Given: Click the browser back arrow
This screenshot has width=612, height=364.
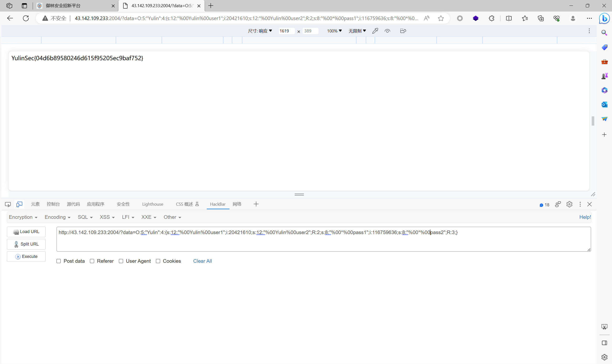Looking at the screenshot, I should pos(10,18).
